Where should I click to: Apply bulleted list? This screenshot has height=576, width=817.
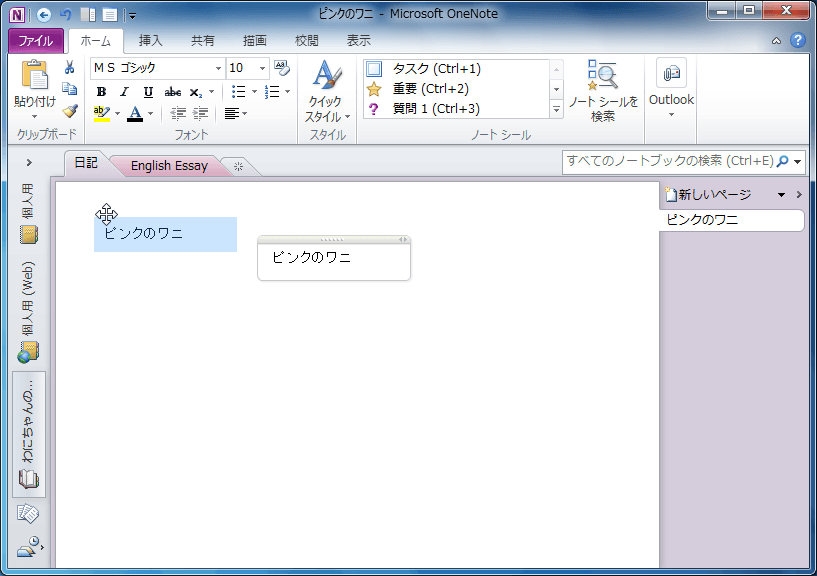[x=238, y=92]
